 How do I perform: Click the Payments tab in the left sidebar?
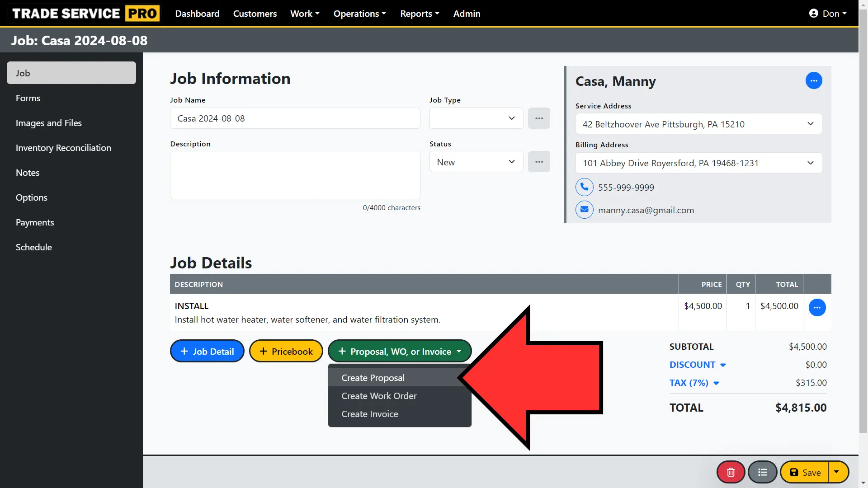point(34,222)
